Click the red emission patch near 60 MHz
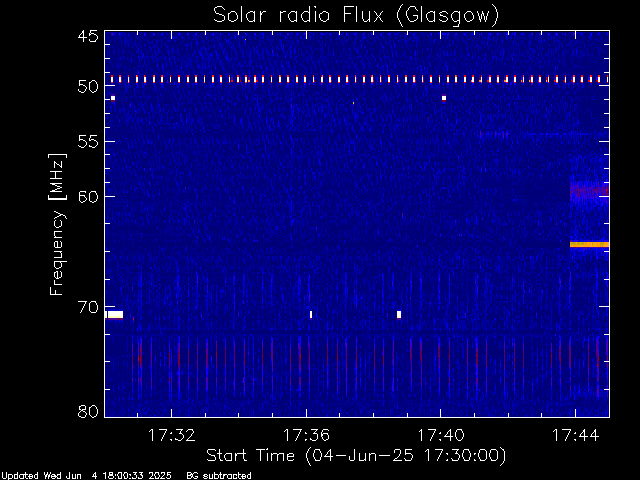 (589, 190)
